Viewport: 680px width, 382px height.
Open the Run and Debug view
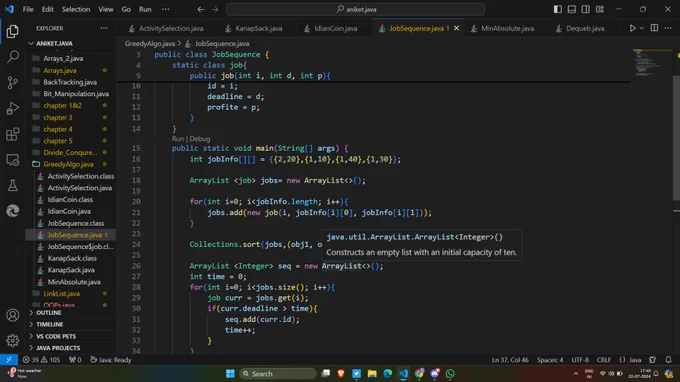[x=13, y=108]
